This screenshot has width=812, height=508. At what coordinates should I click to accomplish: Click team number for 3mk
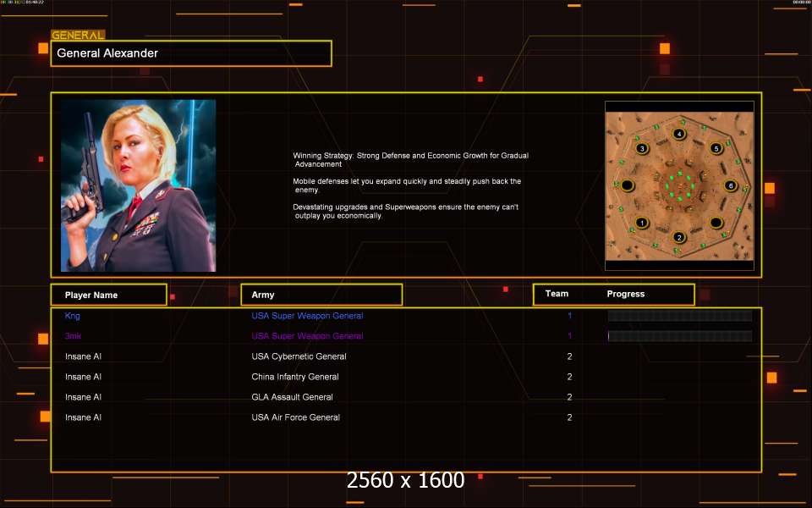pos(569,336)
